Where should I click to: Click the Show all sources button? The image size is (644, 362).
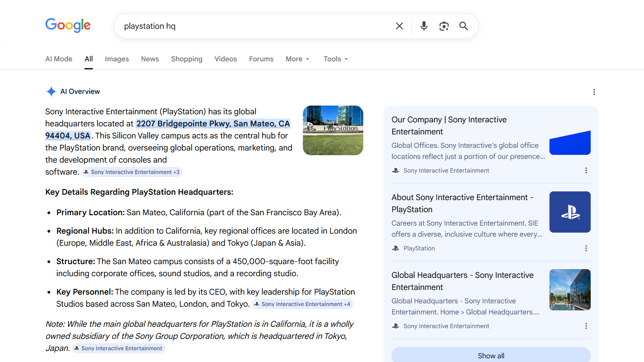(x=491, y=356)
